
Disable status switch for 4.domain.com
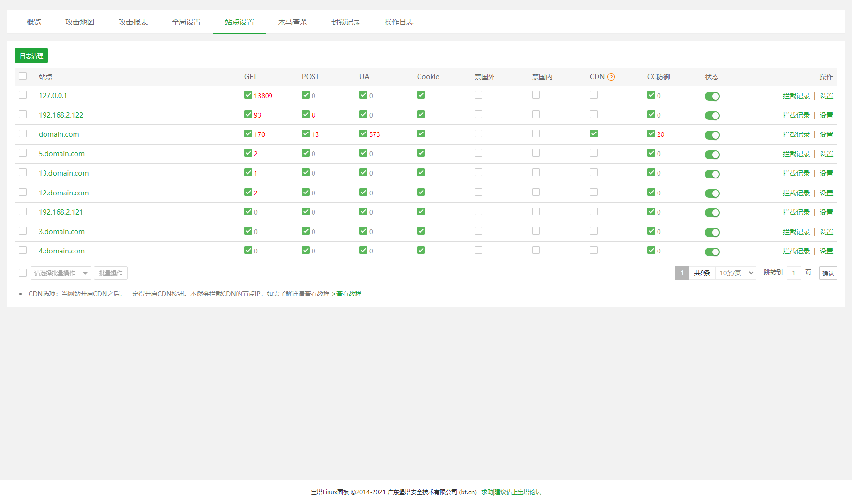[712, 252]
